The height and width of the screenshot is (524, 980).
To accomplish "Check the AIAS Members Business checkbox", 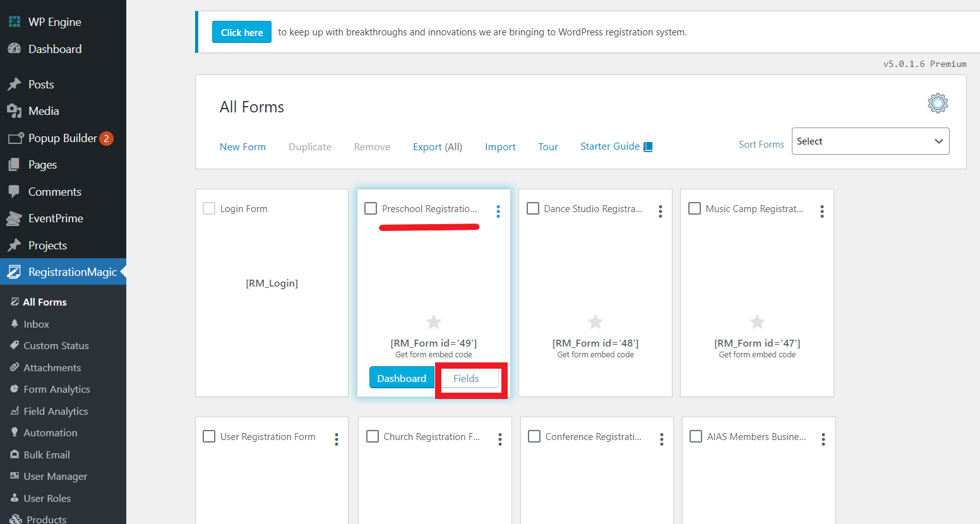I will 696,436.
